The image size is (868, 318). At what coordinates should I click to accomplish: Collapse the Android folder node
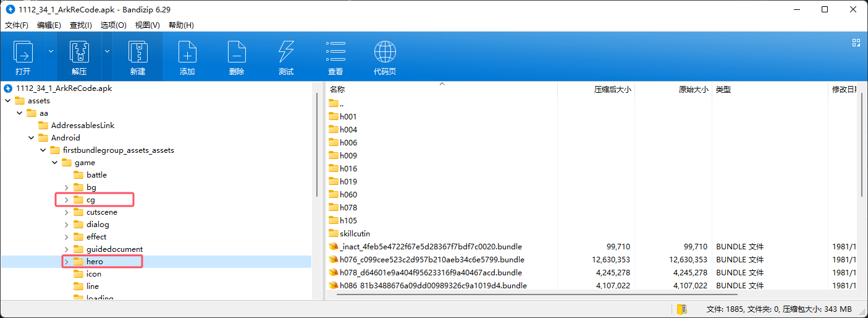click(x=30, y=137)
